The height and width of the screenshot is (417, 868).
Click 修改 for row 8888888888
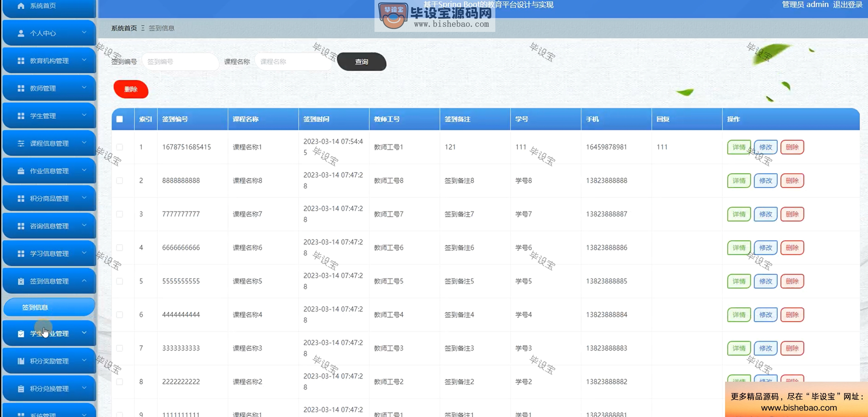coord(765,181)
